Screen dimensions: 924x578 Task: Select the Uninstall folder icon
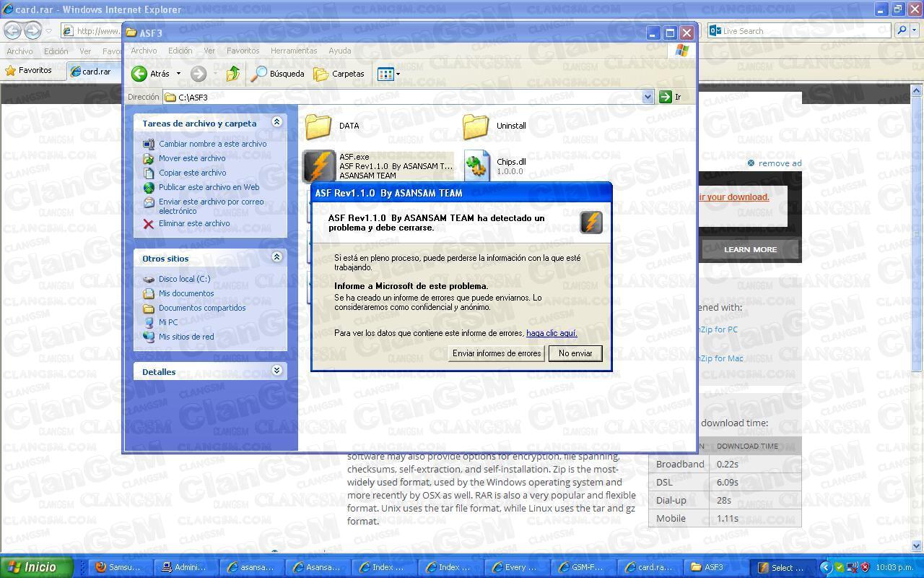tap(476, 126)
